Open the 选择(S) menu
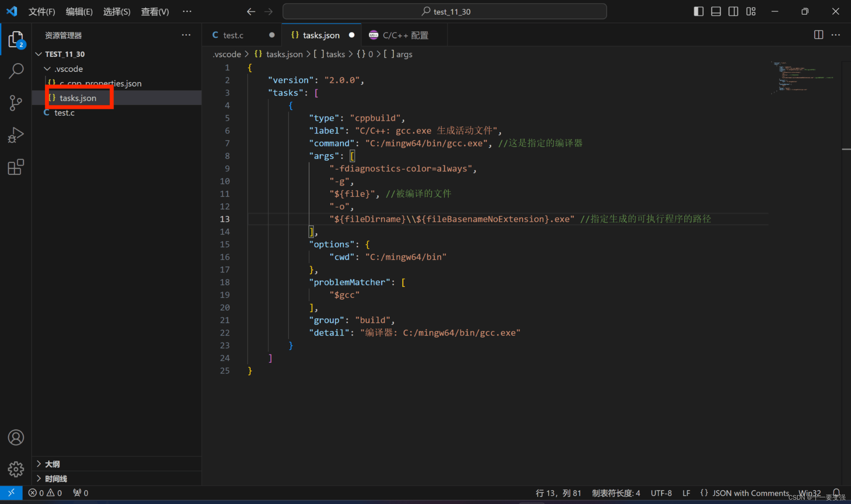Image resolution: width=851 pixels, height=504 pixels. click(117, 12)
